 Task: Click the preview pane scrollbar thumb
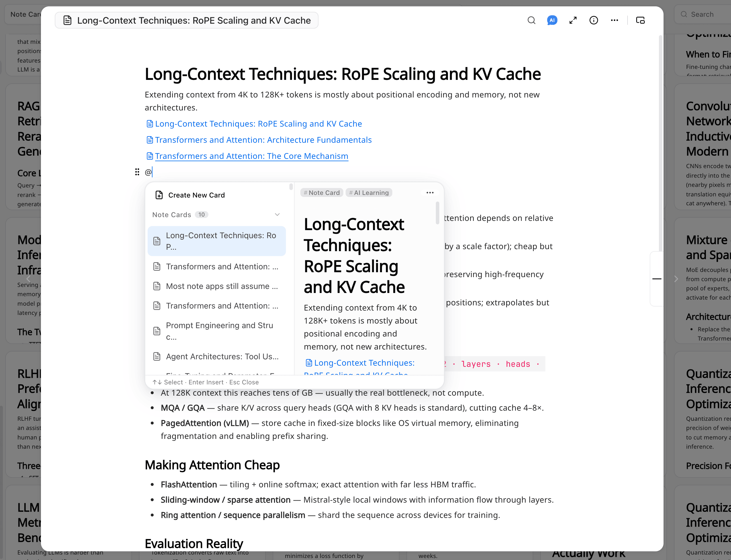pos(438,213)
